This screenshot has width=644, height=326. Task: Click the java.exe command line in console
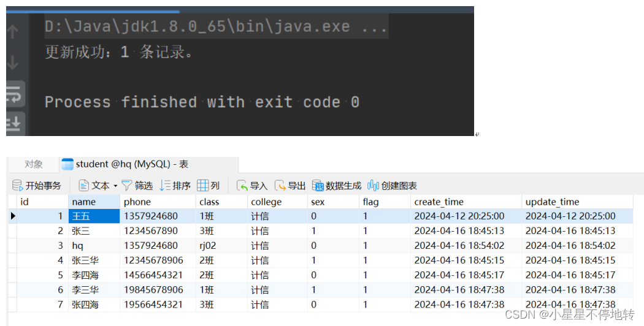click(x=216, y=26)
